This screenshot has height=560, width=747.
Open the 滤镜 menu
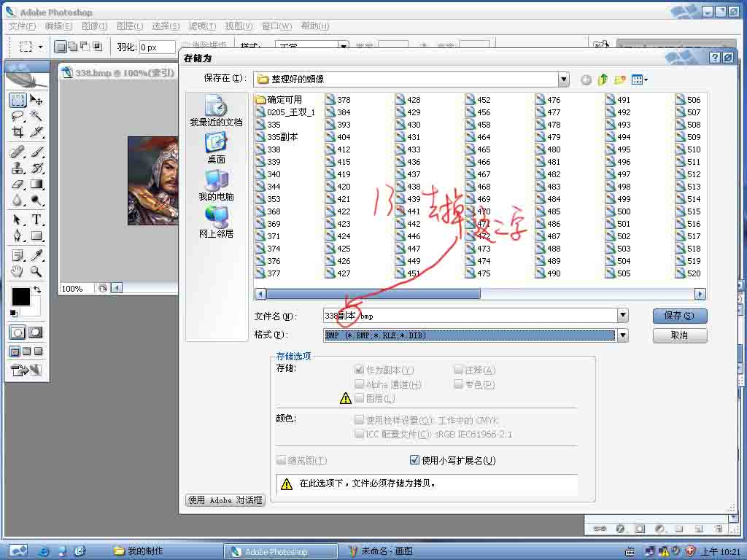(201, 26)
